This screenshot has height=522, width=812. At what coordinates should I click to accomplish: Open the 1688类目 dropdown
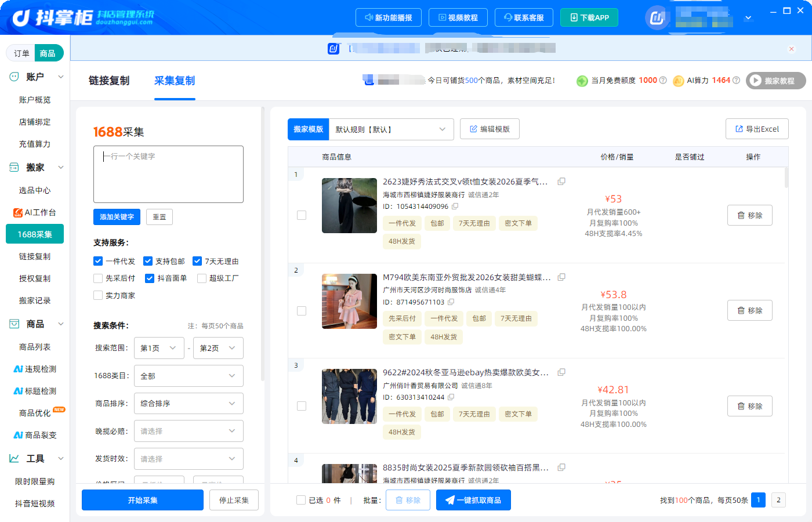pyautogui.click(x=188, y=376)
